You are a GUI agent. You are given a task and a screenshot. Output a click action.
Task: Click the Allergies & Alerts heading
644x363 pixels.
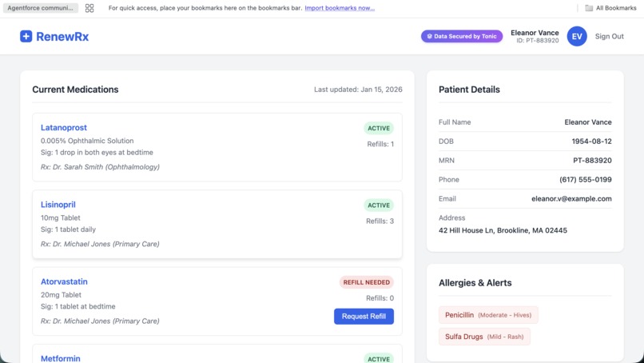(475, 283)
